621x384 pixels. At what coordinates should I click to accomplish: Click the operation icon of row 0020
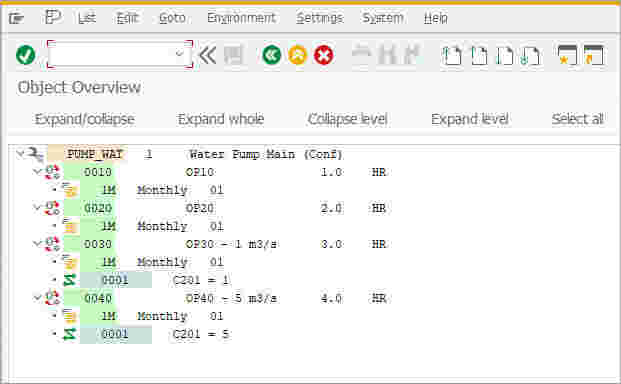[52, 208]
